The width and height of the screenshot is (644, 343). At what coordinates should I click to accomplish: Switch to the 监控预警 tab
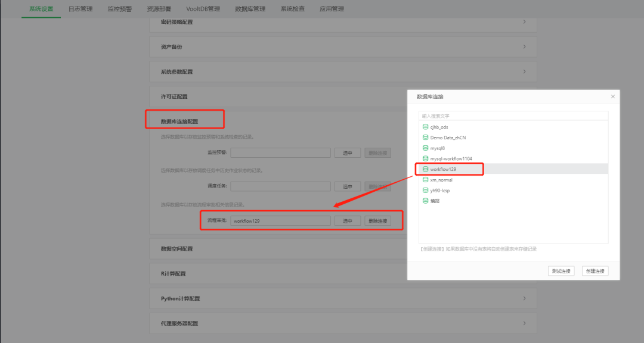click(x=119, y=8)
